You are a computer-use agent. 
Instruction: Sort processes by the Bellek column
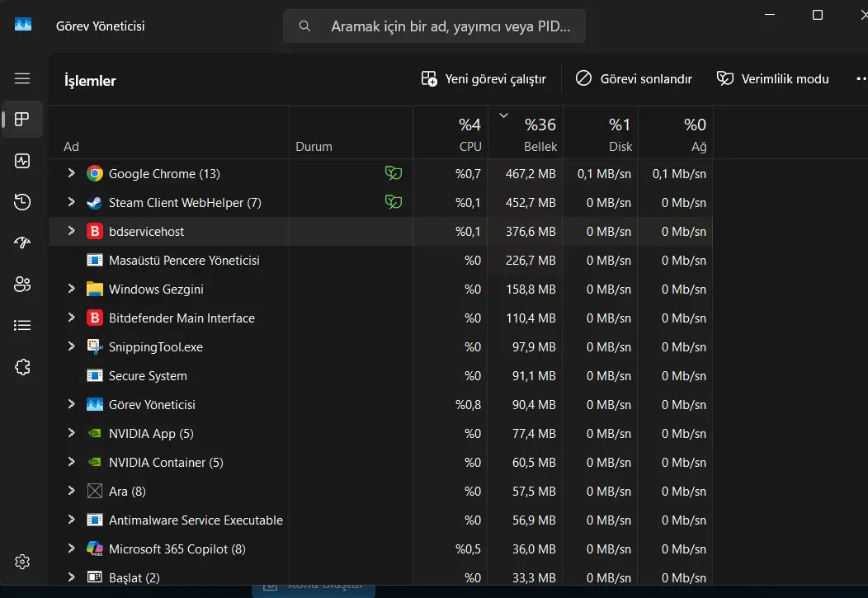525,133
